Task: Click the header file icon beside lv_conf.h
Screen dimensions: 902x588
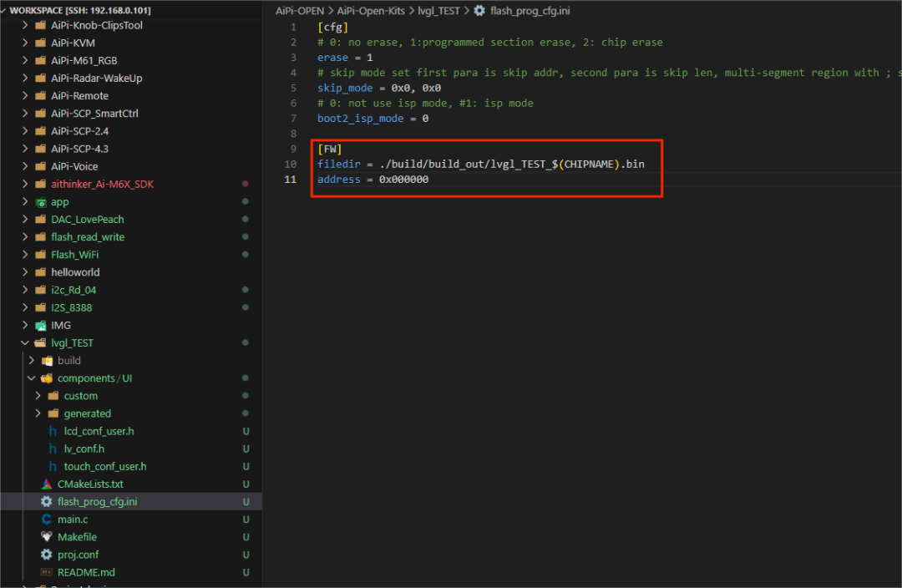Action: pyautogui.click(x=53, y=449)
